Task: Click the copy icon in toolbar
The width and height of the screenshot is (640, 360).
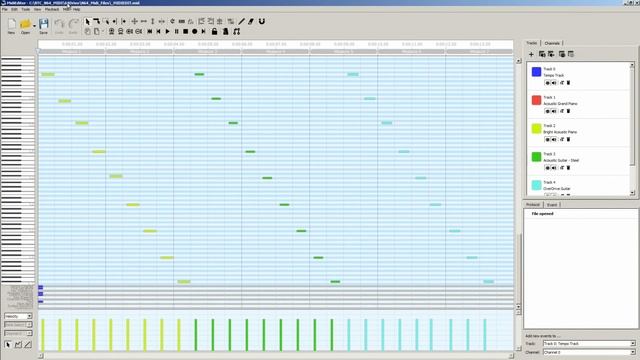Action: click(87, 31)
